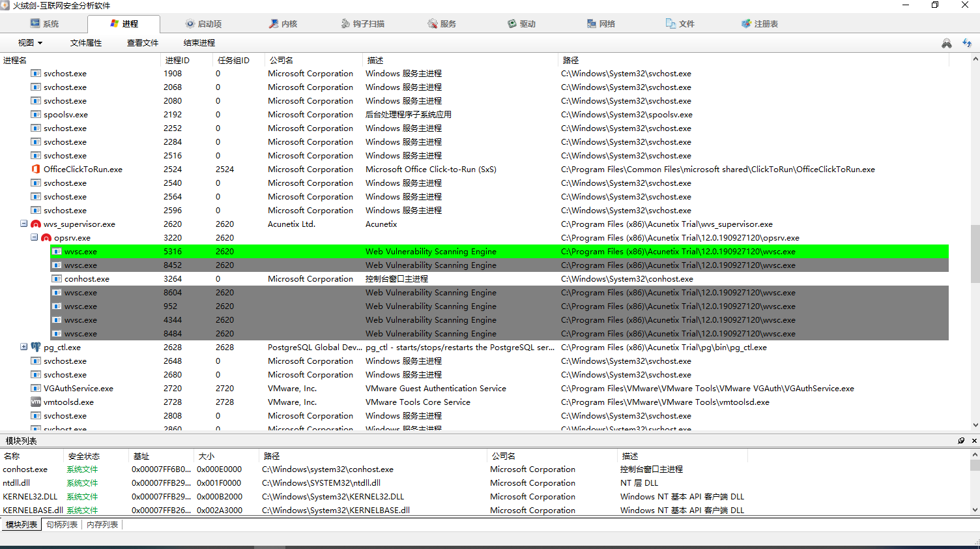Collapse the wvs_supervisor.exe tree node
980x549 pixels.
pyautogui.click(x=24, y=224)
